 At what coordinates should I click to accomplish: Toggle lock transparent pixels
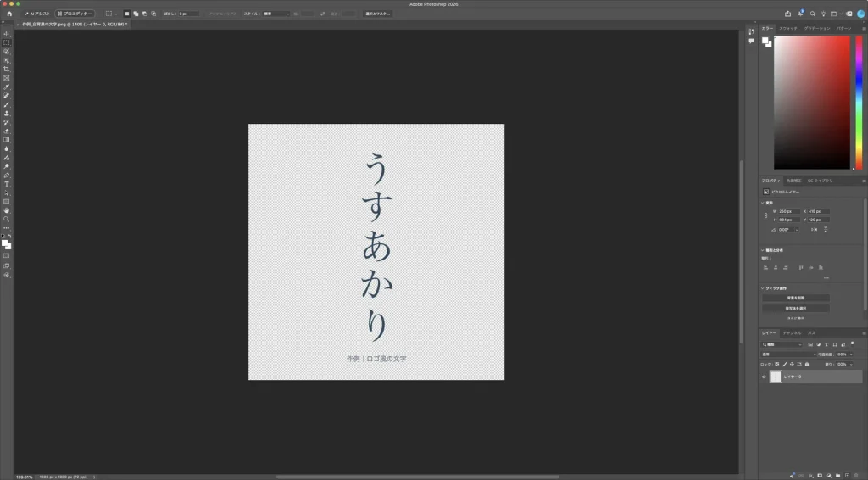tap(776, 365)
